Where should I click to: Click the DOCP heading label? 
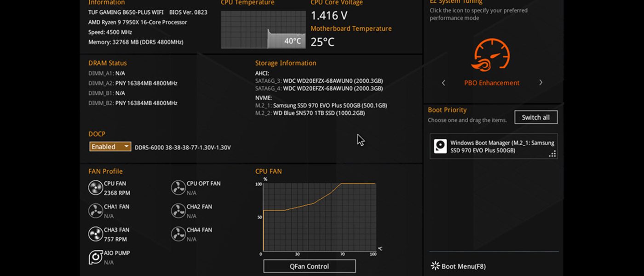coord(97,134)
